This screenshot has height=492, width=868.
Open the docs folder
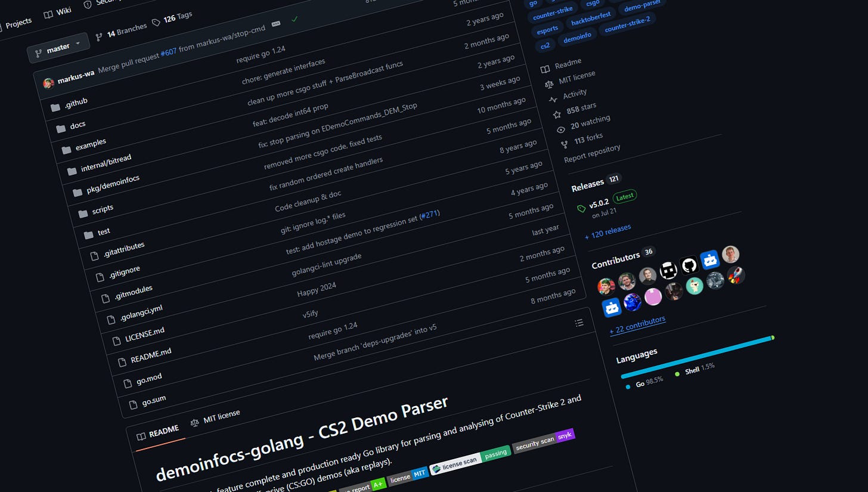coord(77,125)
